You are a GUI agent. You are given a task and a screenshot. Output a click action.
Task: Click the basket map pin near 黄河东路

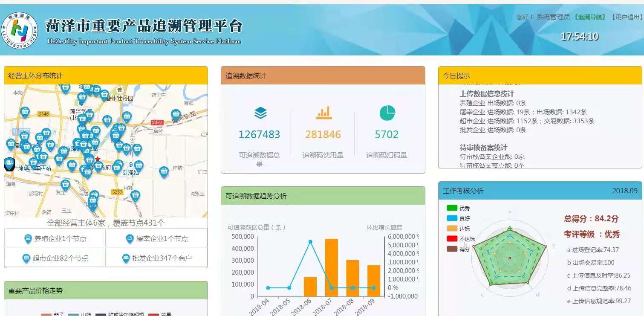[176, 114]
